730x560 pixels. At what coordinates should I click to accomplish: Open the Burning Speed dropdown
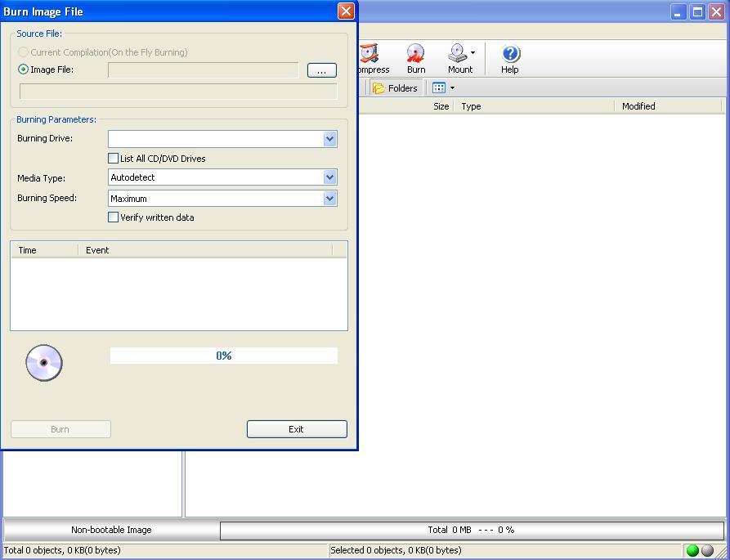[329, 198]
